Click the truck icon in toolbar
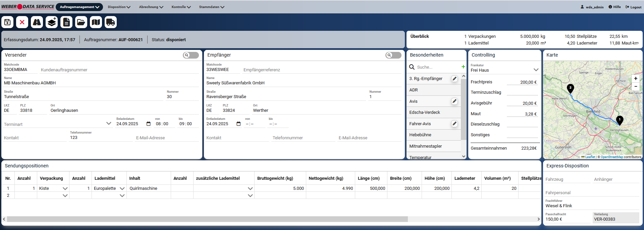This screenshot has height=230, width=644. click(x=111, y=22)
